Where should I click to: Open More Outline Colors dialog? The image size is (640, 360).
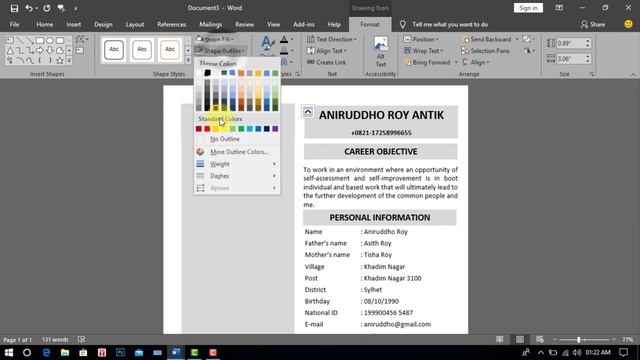pos(237,152)
